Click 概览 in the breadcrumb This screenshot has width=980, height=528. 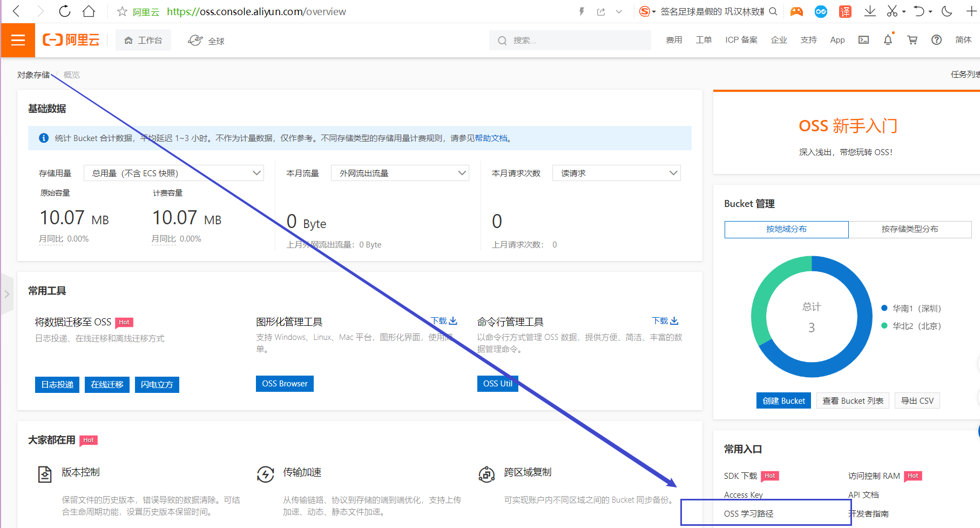tap(72, 75)
